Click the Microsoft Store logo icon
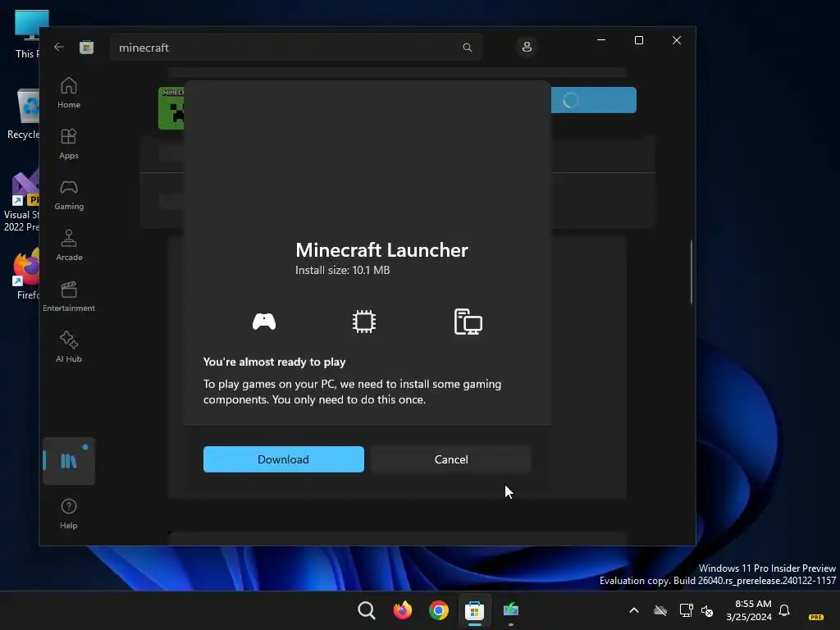Image resolution: width=840 pixels, height=630 pixels. click(x=87, y=47)
